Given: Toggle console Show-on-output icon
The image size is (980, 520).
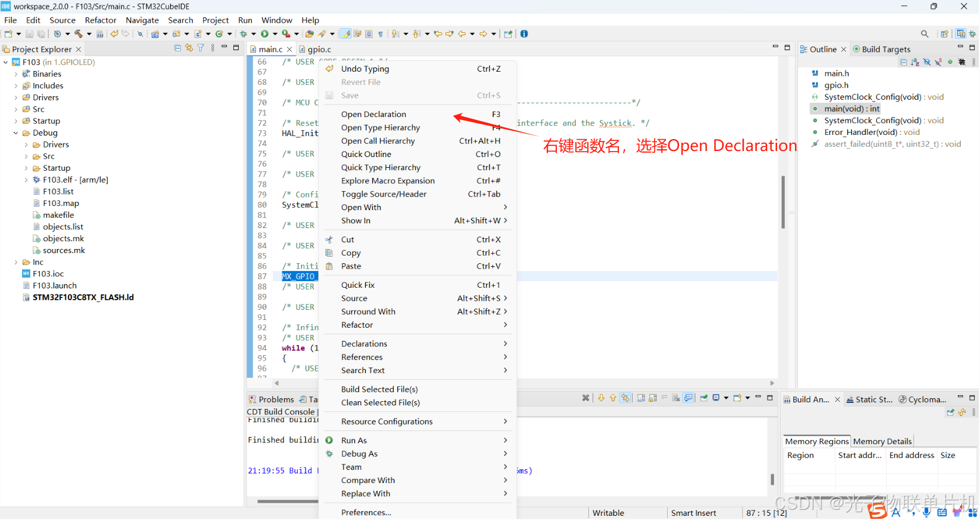Looking at the screenshot, I should coord(689,398).
